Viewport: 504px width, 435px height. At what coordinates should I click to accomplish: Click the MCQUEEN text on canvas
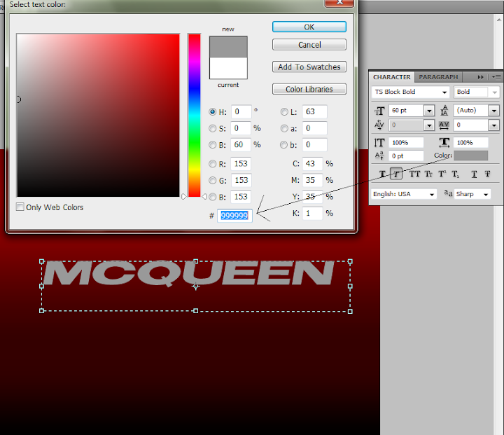189,273
